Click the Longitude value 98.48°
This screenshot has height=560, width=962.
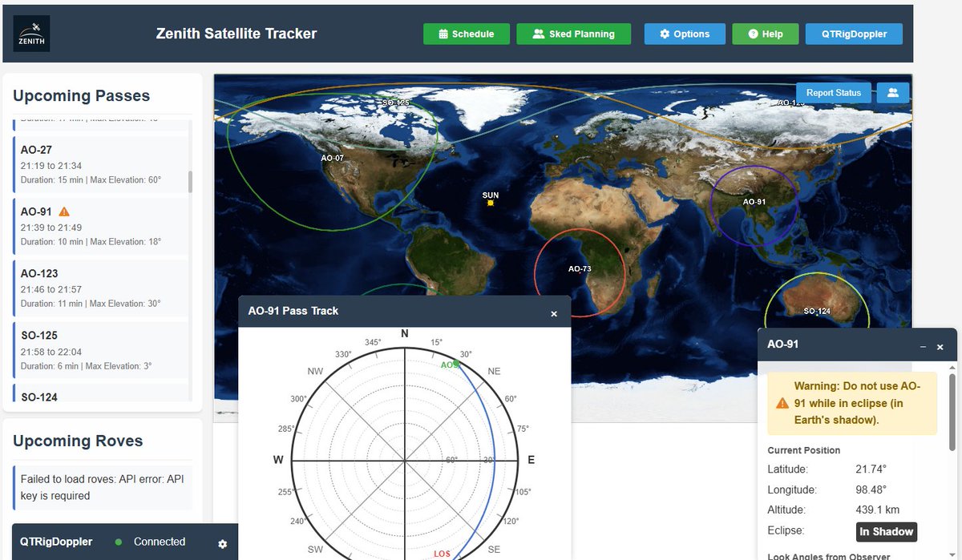(x=871, y=489)
